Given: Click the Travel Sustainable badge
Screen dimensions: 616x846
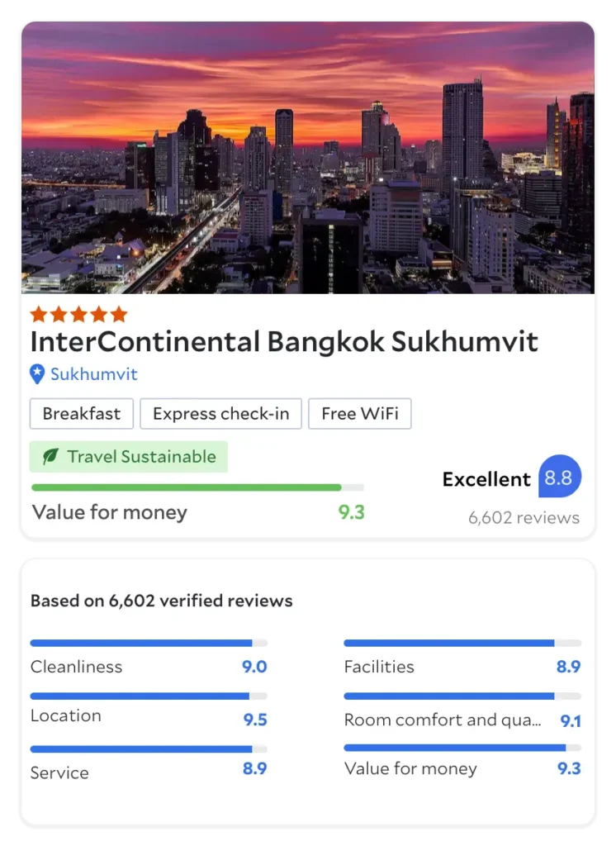Looking at the screenshot, I should click(x=129, y=457).
